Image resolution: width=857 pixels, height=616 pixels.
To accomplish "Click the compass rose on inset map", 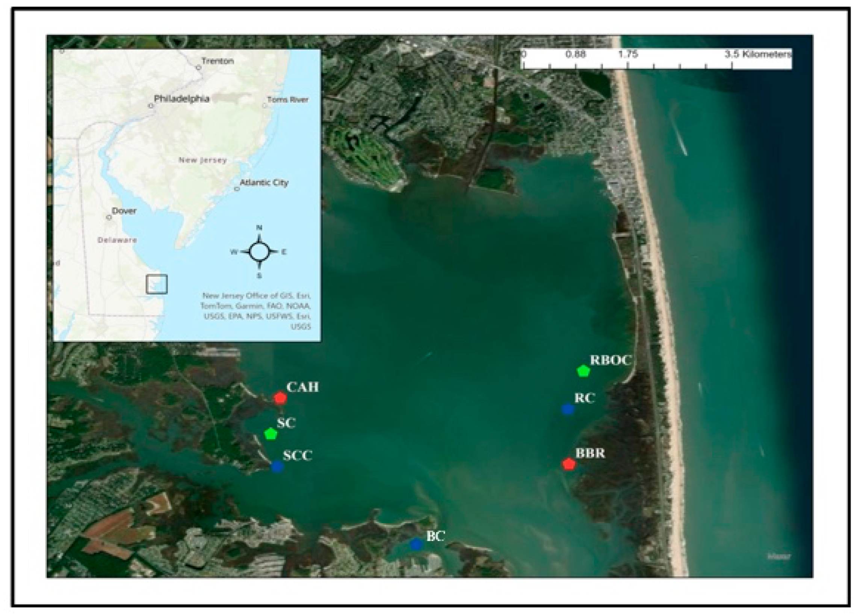I will (x=259, y=252).
